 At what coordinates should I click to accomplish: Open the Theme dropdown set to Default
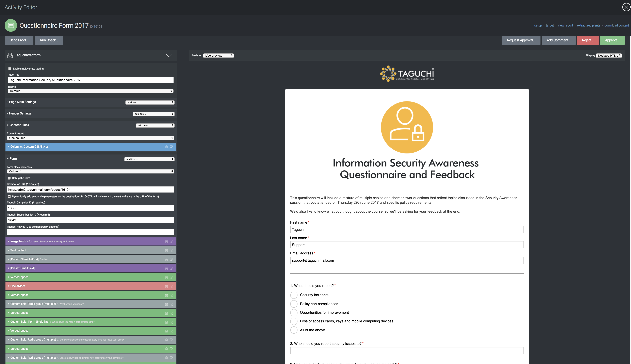click(91, 91)
